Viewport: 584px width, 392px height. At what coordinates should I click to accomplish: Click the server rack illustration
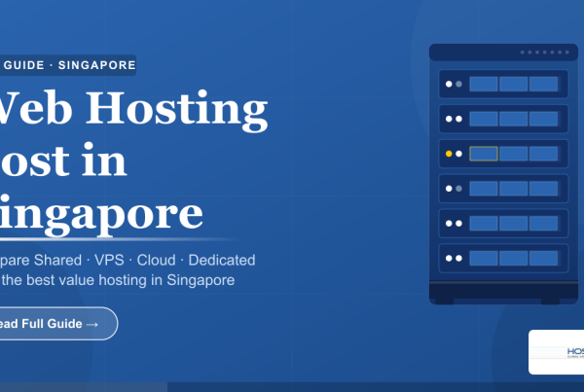[503, 174]
